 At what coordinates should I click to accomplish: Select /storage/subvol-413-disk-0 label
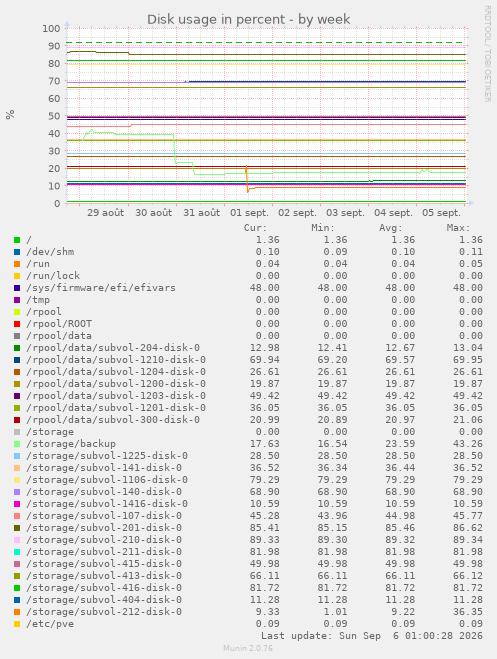pos(104,576)
